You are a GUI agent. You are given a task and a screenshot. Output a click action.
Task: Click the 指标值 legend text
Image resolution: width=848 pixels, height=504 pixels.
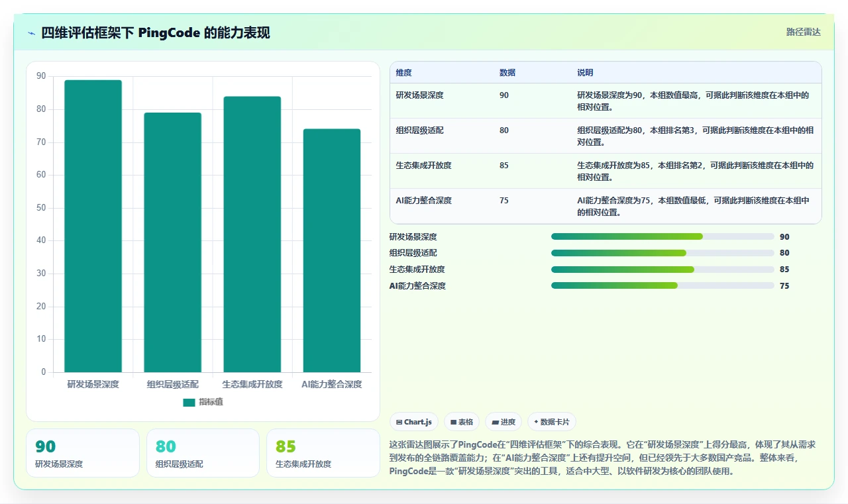[x=211, y=402]
